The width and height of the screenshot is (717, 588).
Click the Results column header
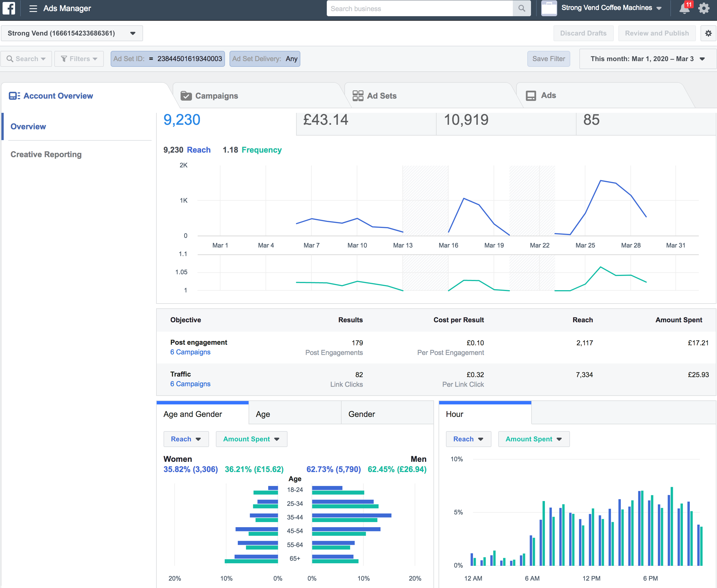[x=350, y=320]
